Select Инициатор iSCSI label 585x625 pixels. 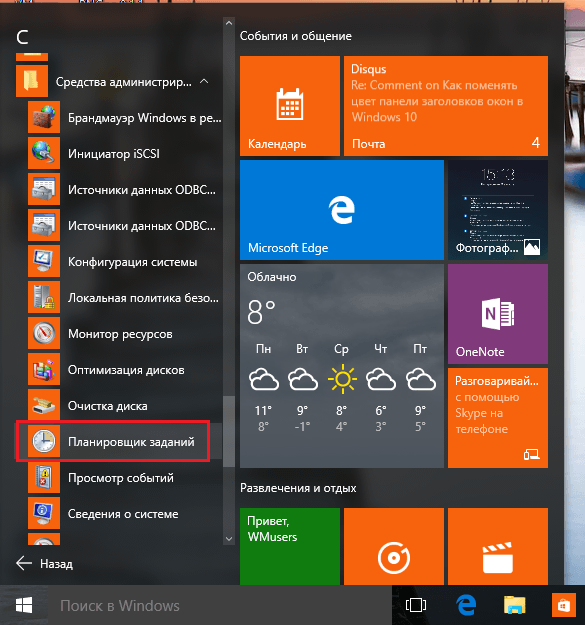tap(114, 154)
